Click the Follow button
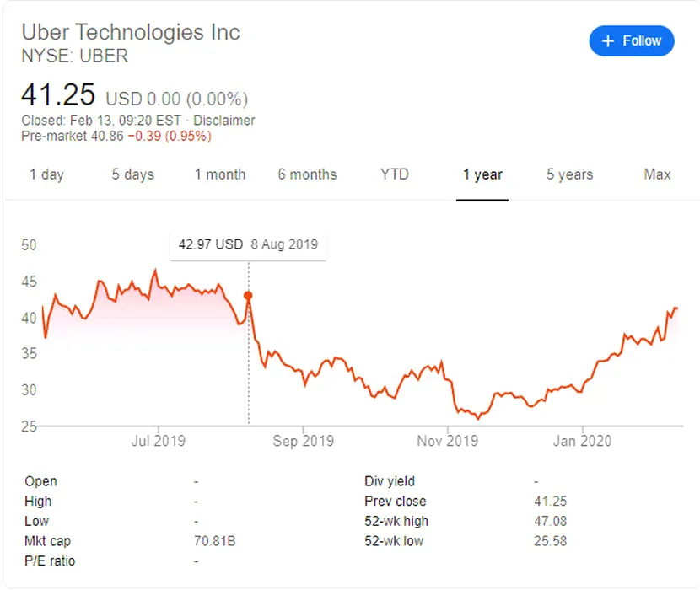This screenshot has height=590, width=700. point(632,40)
